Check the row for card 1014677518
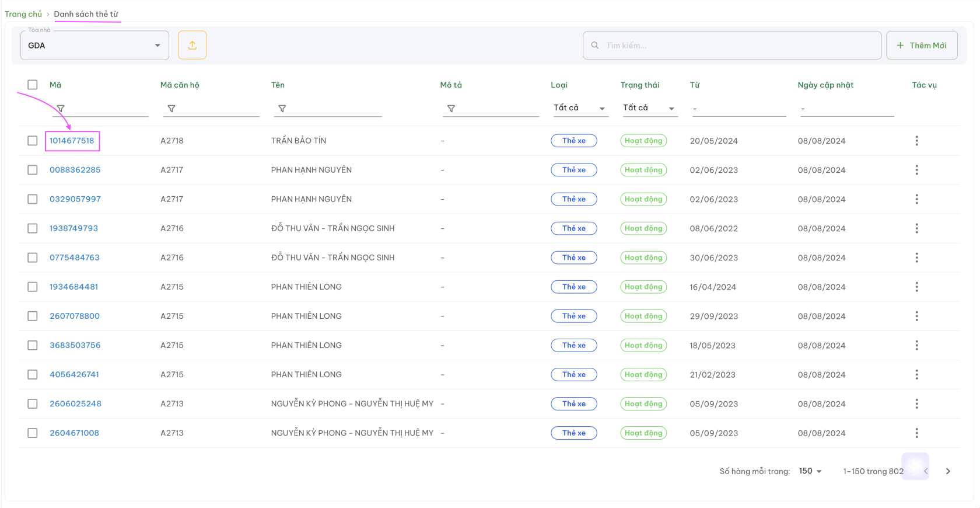The height and width of the screenshot is (508, 980). (33, 141)
